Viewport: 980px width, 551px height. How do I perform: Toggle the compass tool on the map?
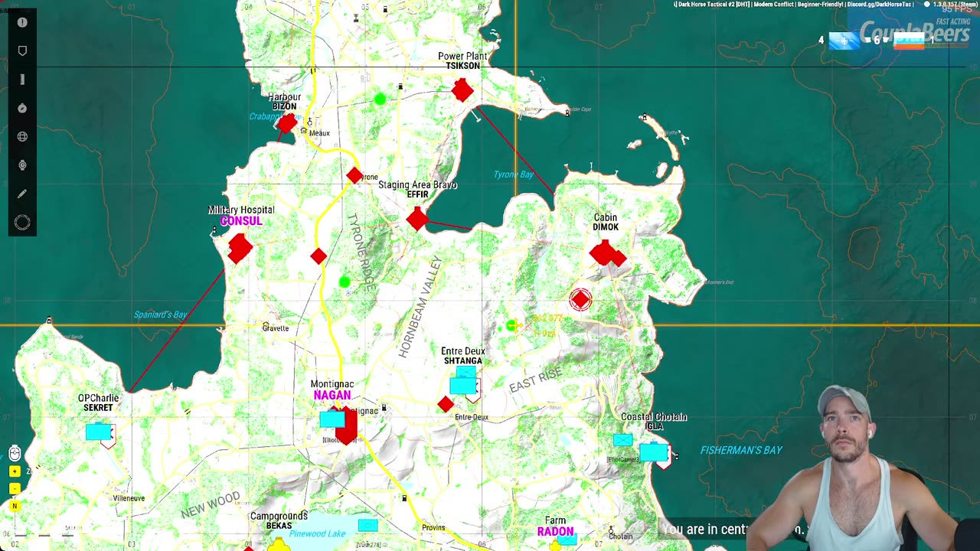(x=22, y=108)
